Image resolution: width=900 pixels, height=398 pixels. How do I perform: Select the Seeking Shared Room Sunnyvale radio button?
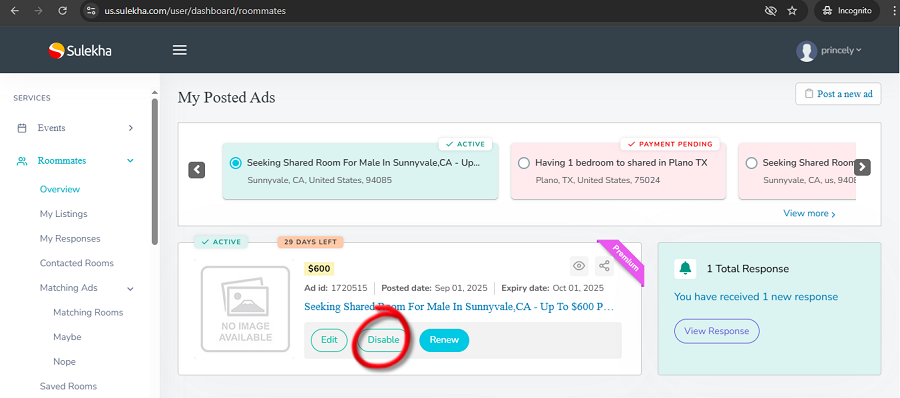tap(235, 163)
